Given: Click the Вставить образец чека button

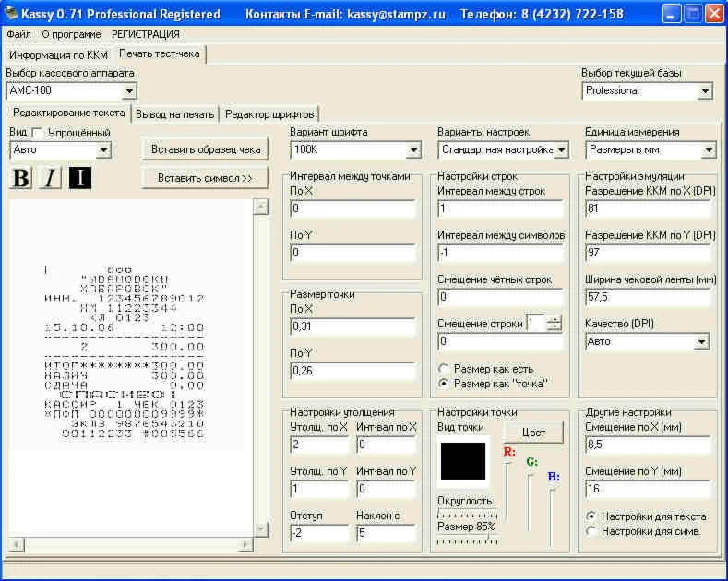Looking at the screenshot, I should [205, 149].
